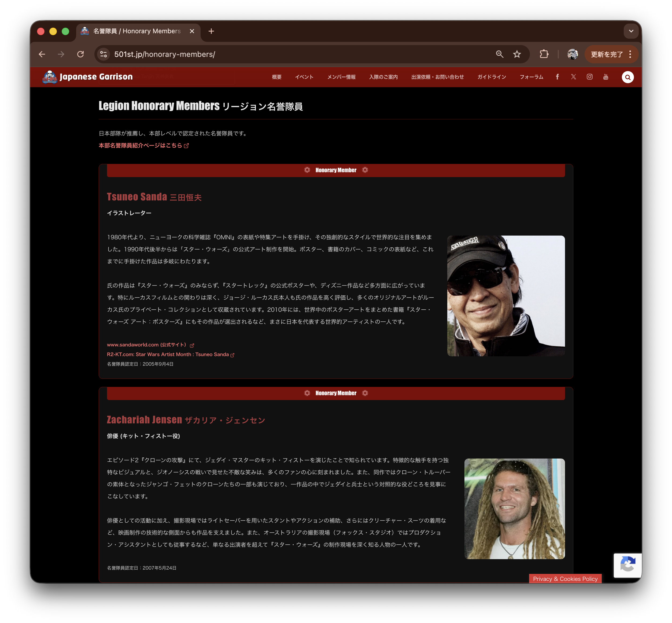Open the browser extensions puzzle icon
Image resolution: width=672 pixels, height=623 pixels.
click(x=544, y=54)
